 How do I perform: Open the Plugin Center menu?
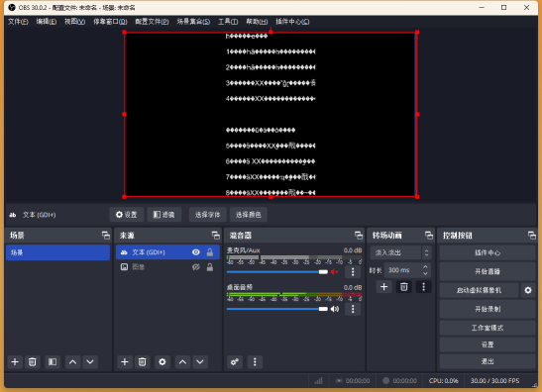point(292,22)
